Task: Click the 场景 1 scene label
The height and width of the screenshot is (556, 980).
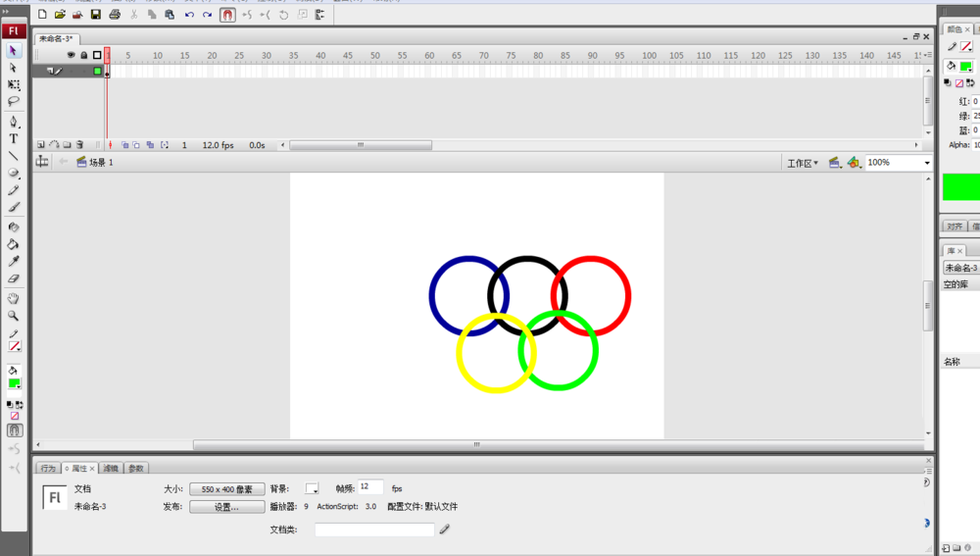Action: [101, 162]
